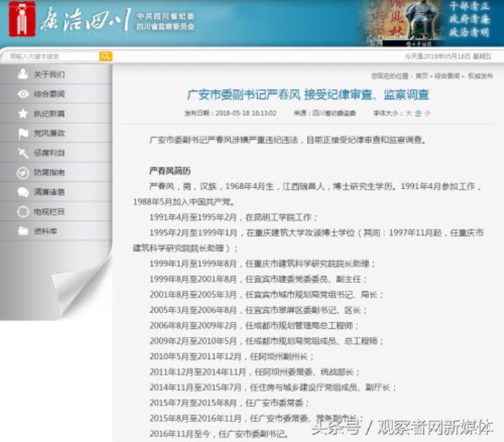Viewport: 504px width, 442px height.
Task: Click the eye icon beside 综合要闻
Action: tap(23, 94)
